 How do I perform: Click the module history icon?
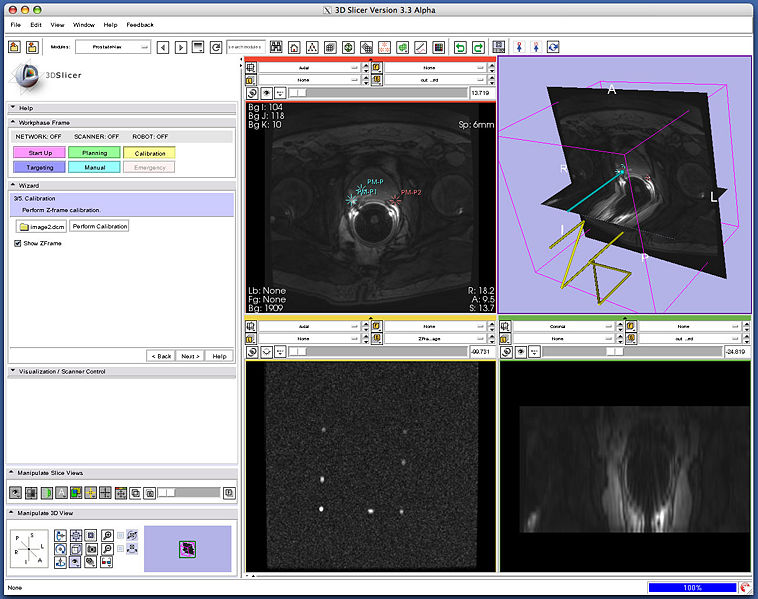point(198,47)
